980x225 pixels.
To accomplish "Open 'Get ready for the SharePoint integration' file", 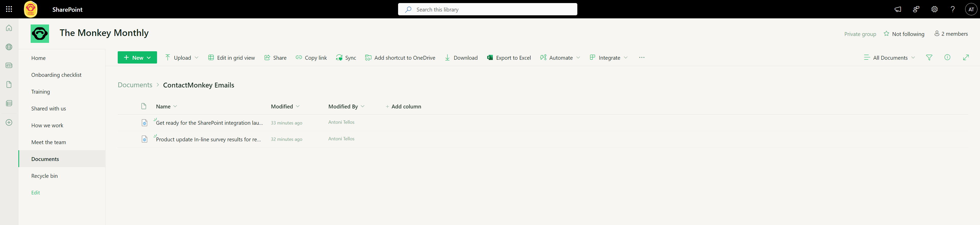I will pos(209,123).
